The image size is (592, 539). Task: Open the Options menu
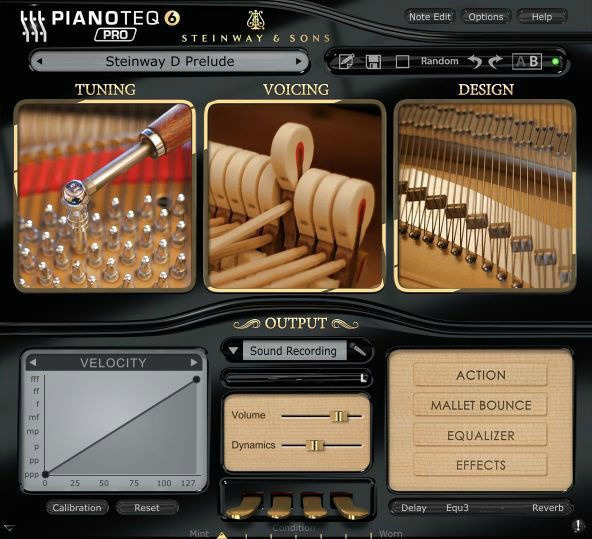486,17
